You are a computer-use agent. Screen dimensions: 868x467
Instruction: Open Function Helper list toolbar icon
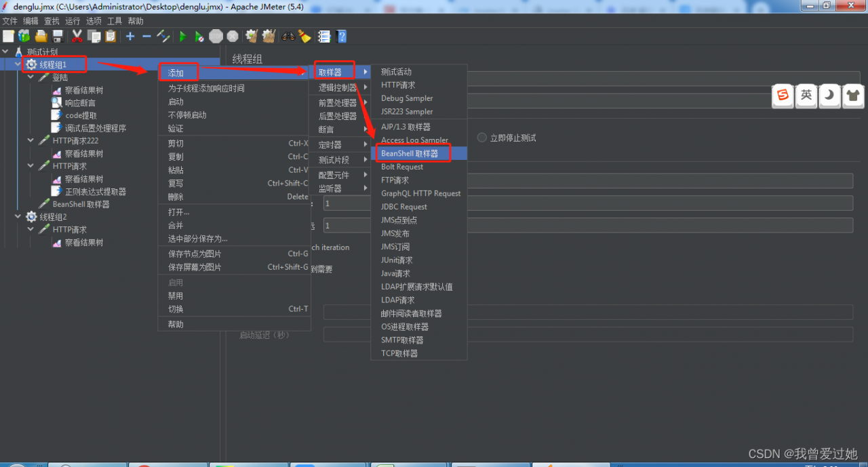coord(324,36)
